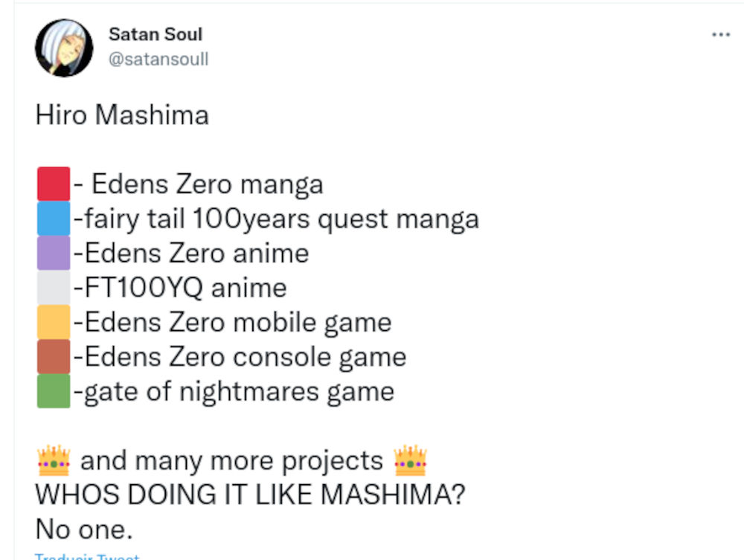This screenshot has width=744, height=560.
Task: Click the red square emoji
Action: tap(54, 184)
